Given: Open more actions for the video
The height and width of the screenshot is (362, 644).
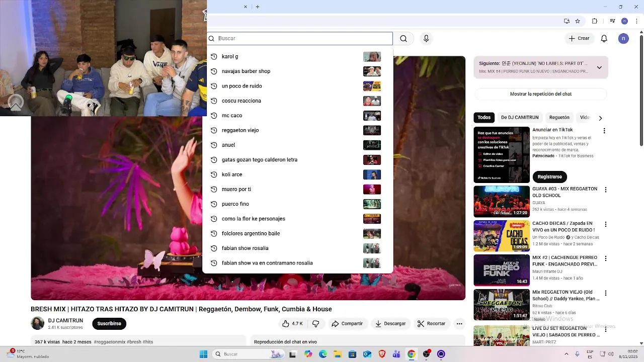Looking at the screenshot, I should [x=459, y=324].
